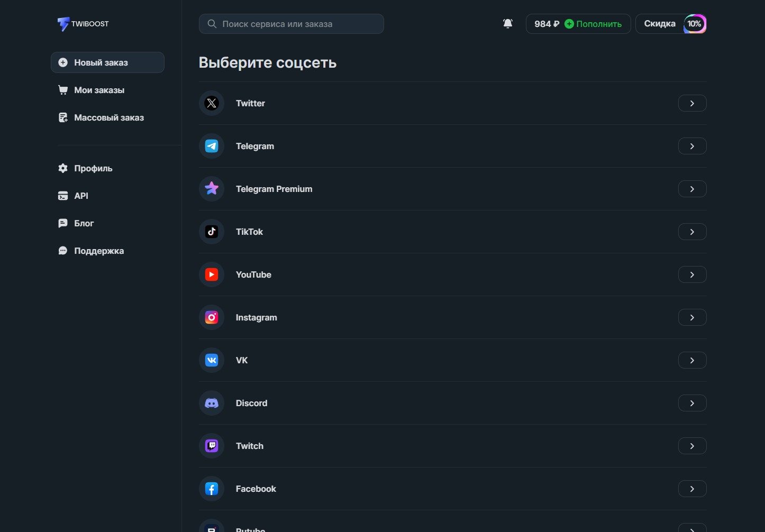This screenshot has width=765, height=532.
Task: Click the Скидка 10% discount badge
Action: tap(670, 24)
